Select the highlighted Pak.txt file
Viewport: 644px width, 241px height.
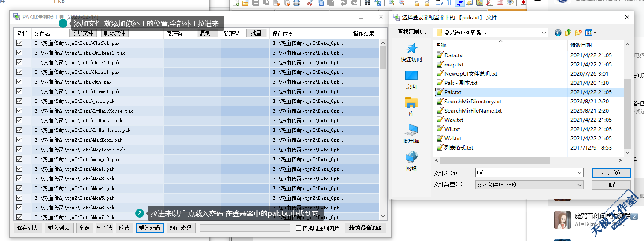pos(529,92)
